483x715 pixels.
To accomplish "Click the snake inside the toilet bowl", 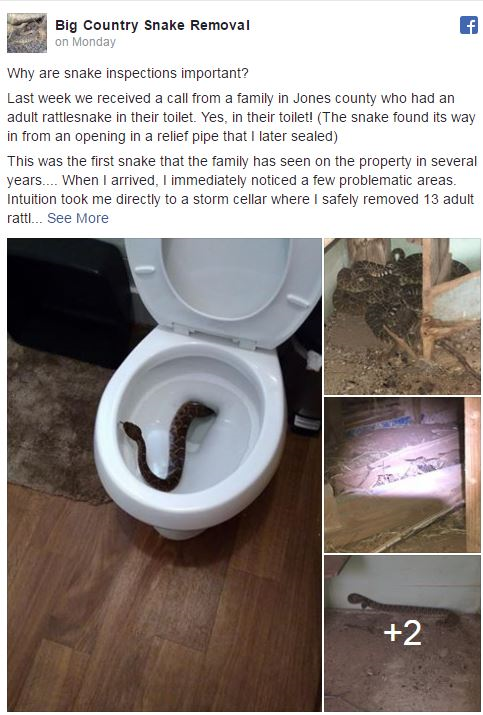I will click(166, 445).
